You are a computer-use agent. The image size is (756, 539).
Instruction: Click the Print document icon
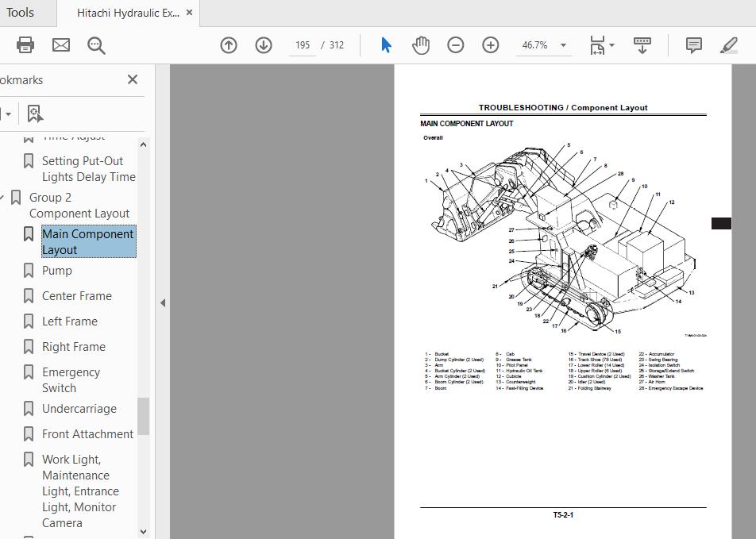[x=25, y=45]
